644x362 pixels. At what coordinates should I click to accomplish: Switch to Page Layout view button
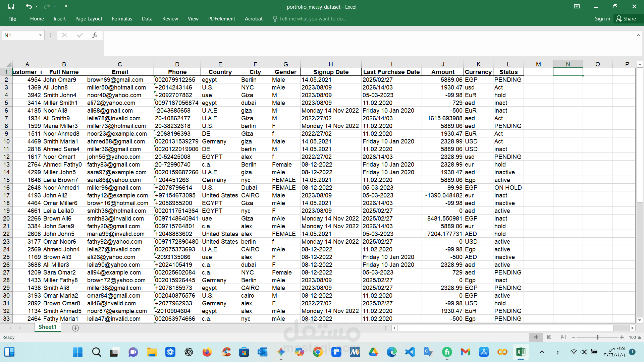point(550,337)
